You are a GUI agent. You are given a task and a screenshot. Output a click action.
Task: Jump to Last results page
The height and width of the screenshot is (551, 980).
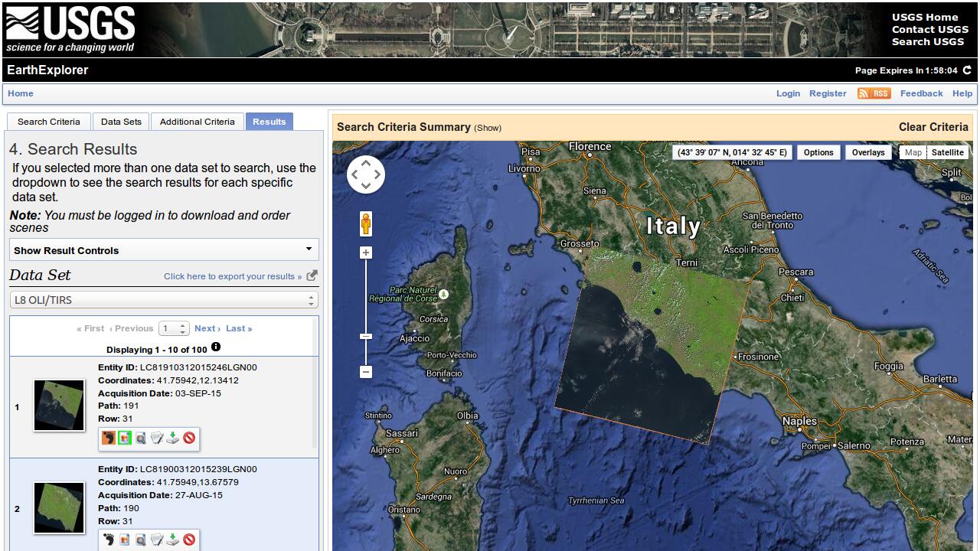click(x=239, y=328)
